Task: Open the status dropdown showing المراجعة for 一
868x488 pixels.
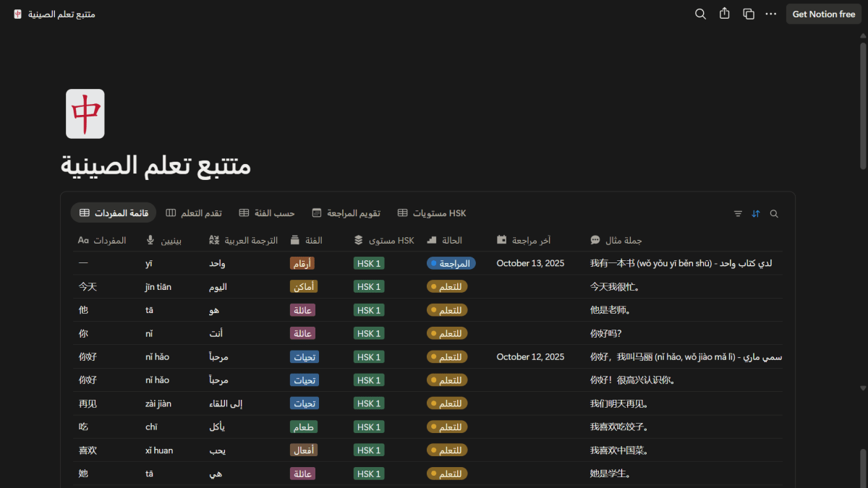Action: pos(451,263)
